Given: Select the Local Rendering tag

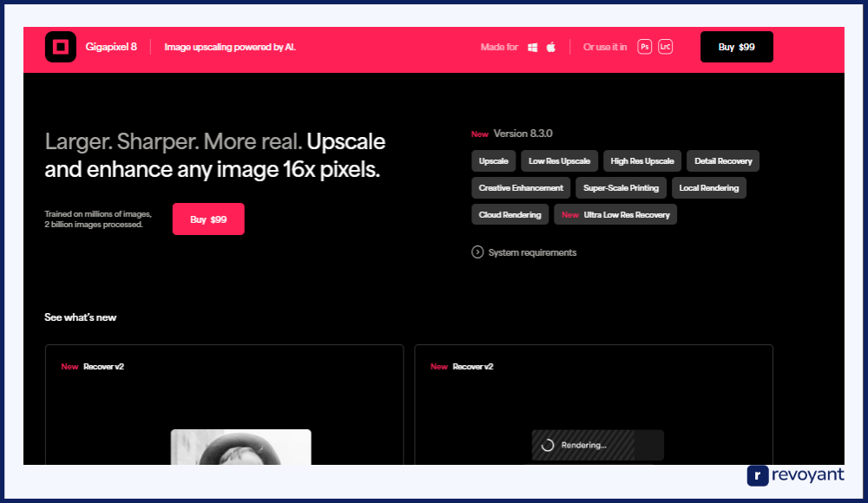Looking at the screenshot, I should (x=709, y=188).
